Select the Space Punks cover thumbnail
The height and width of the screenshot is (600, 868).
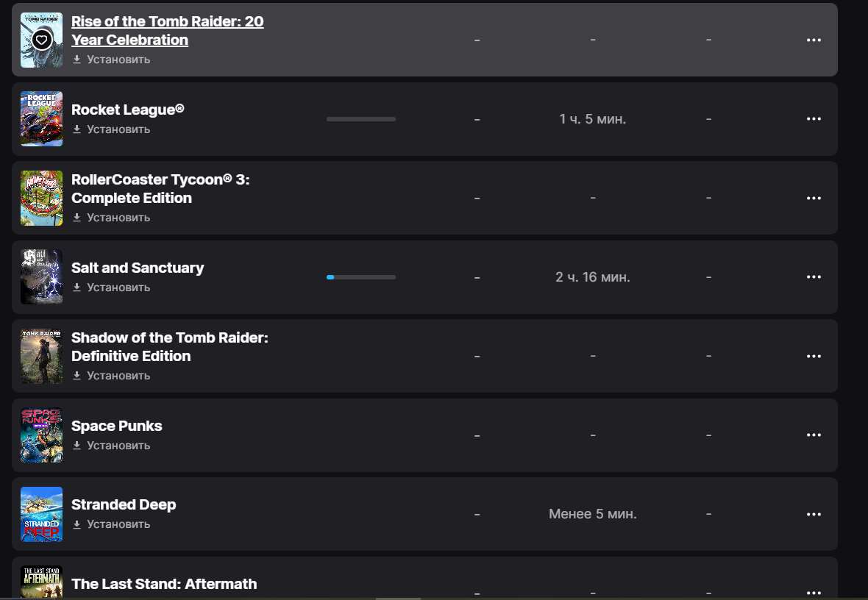click(41, 435)
